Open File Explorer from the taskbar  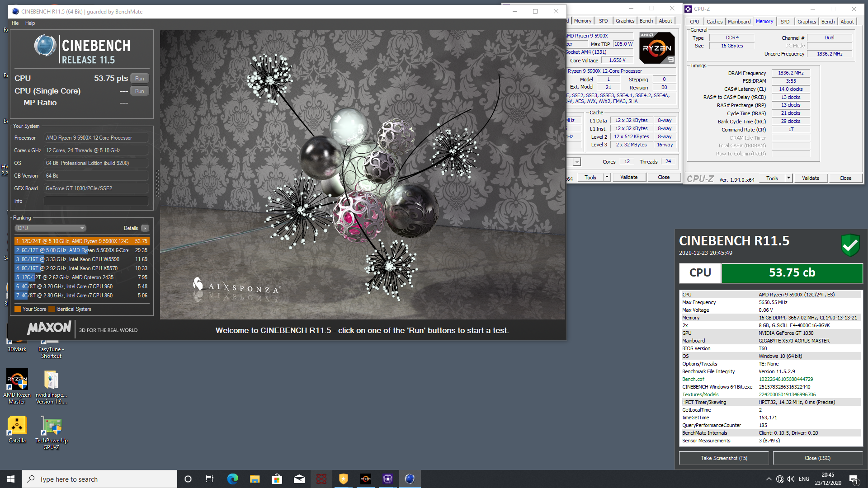click(255, 479)
